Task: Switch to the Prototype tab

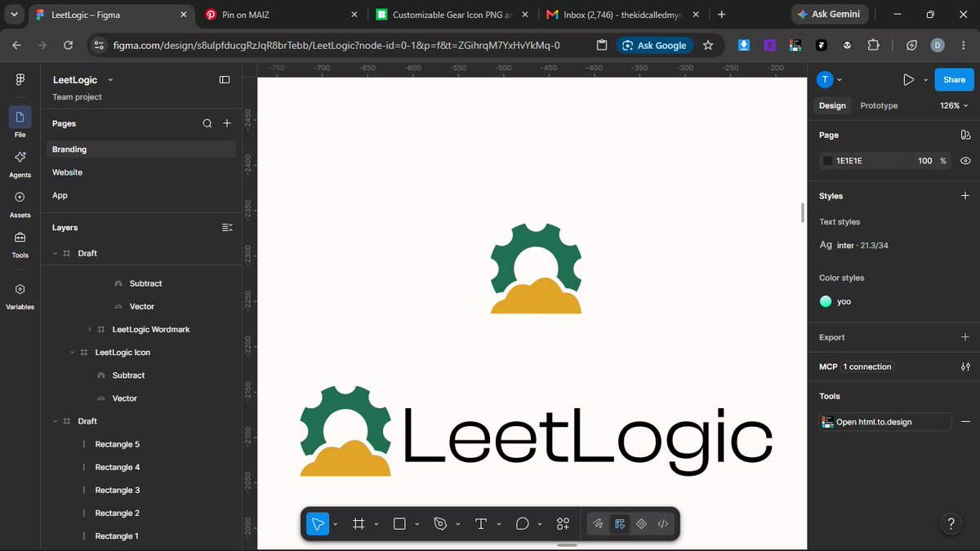Action: click(x=879, y=106)
